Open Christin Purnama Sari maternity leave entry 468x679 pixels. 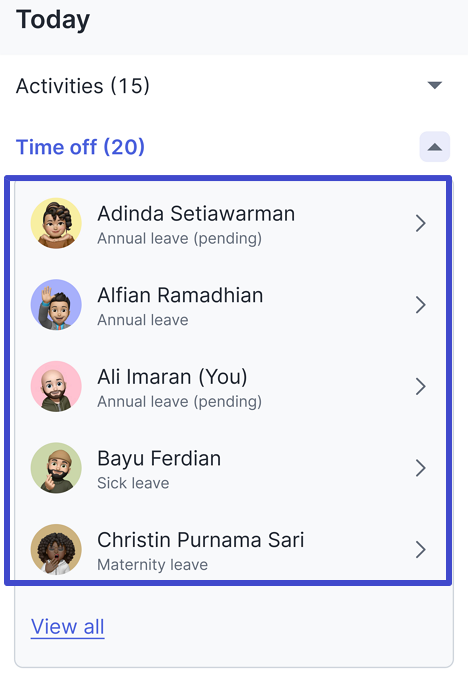click(x=229, y=548)
